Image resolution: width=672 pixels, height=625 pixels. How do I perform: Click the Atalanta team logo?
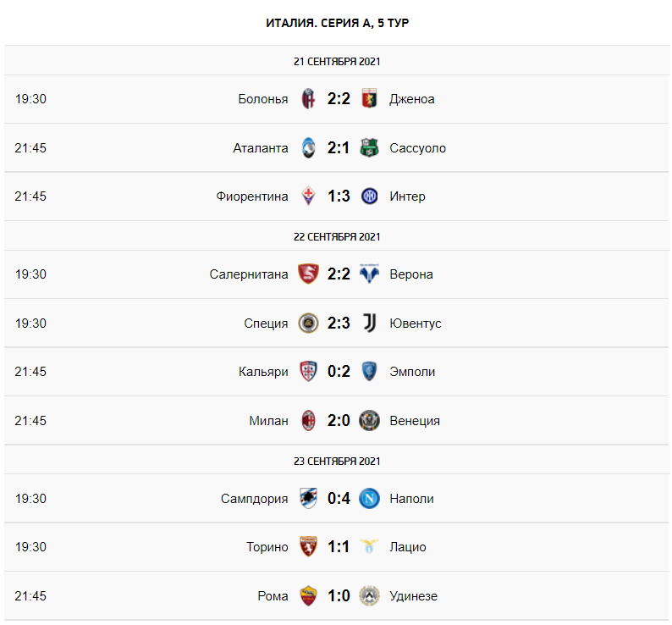pos(308,148)
